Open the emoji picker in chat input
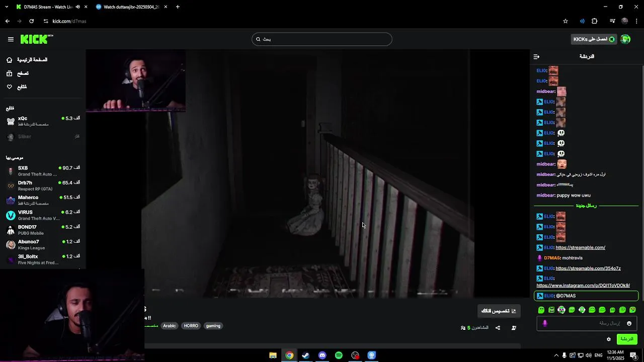Screen dimensions: 644x362 [x=629, y=323]
